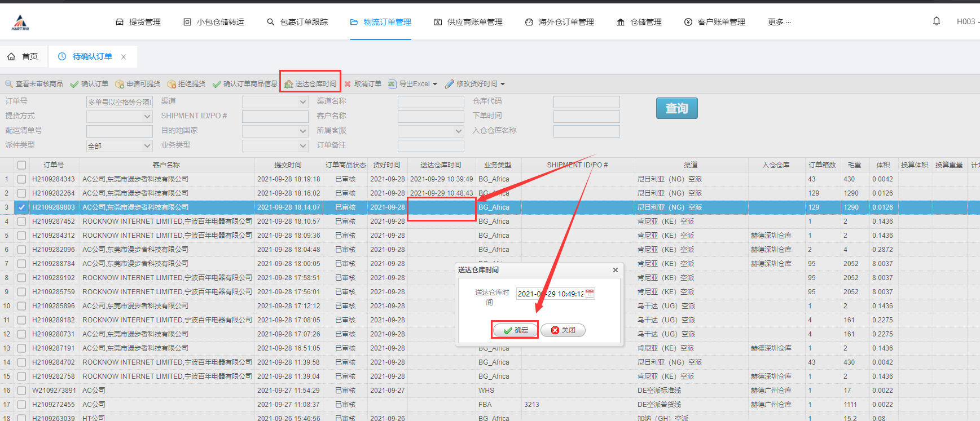The width and height of the screenshot is (980, 421).
Task: Confirm with the 确定 button
Action: coord(515,330)
